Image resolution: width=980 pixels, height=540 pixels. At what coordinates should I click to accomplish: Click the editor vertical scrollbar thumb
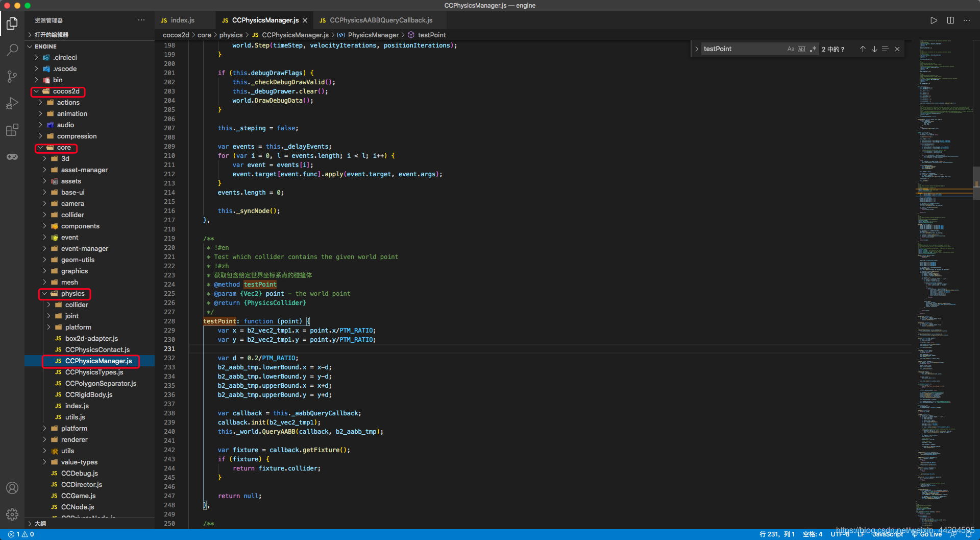(976, 183)
